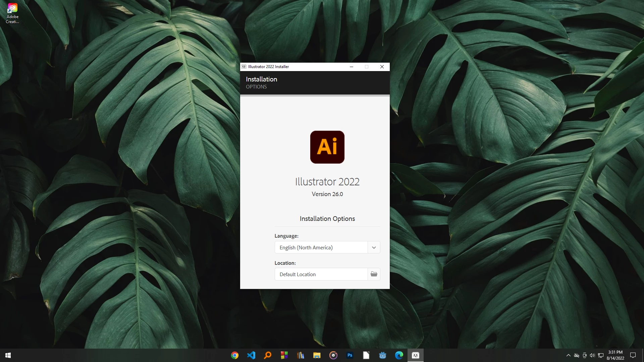Open the notification action center
644x362 pixels.
tap(633, 355)
